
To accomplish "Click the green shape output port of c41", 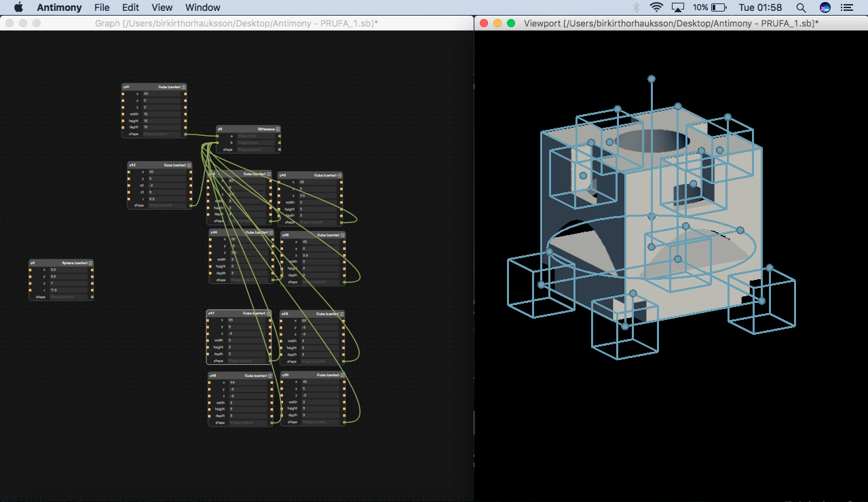I will pyautogui.click(x=185, y=134).
